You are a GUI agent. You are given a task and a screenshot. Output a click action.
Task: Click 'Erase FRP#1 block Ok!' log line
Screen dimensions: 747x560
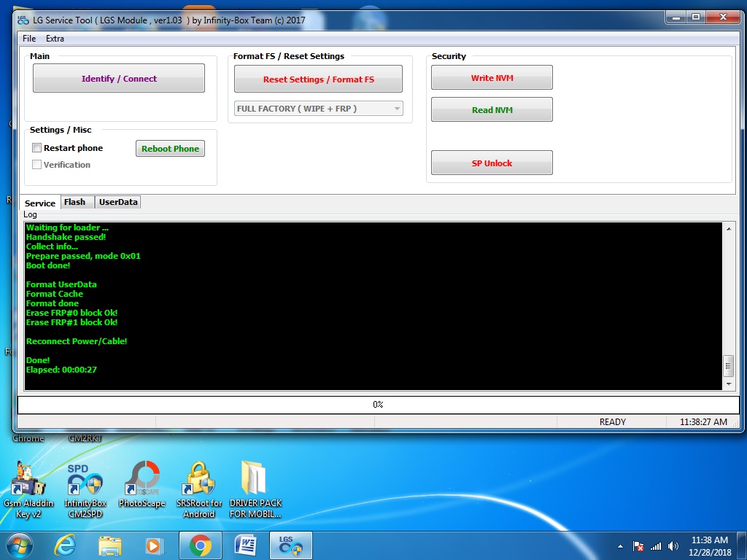click(71, 322)
